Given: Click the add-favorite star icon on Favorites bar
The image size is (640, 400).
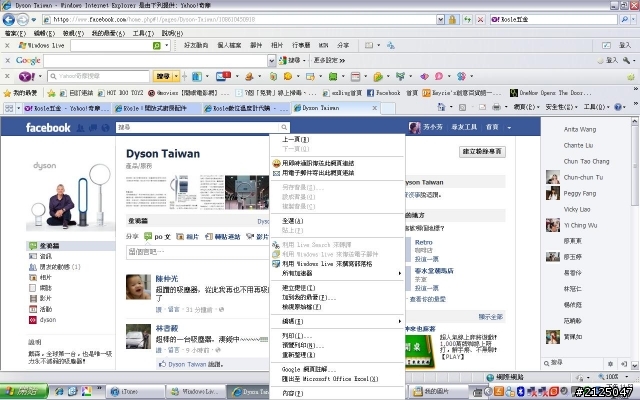Looking at the screenshot, I should click(51, 93).
